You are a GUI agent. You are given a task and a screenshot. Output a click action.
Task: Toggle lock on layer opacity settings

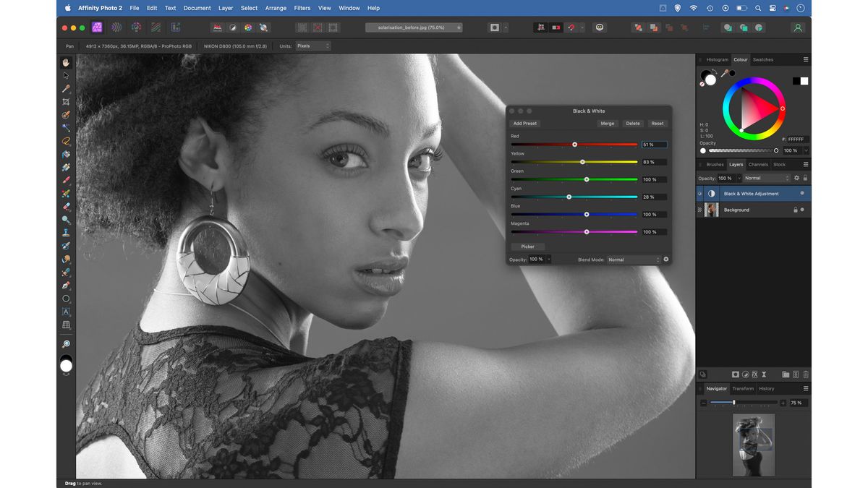[x=805, y=178]
